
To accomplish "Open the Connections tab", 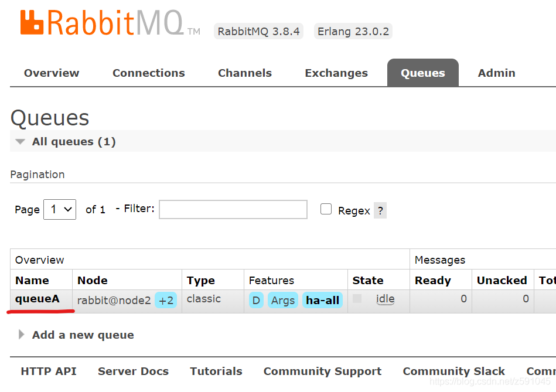I will 149,73.
